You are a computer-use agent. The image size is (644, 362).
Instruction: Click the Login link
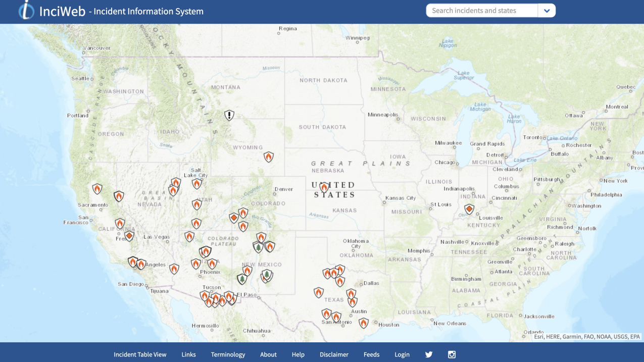point(402,354)
